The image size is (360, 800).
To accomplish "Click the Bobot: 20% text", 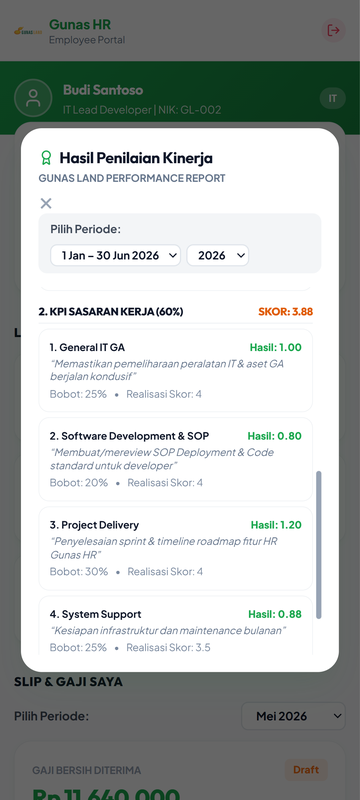I will click(79, 483).
